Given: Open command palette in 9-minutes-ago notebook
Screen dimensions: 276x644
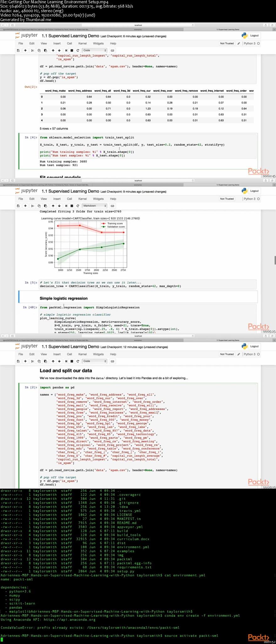Looking at the screenshot, I should pos(112,206).
